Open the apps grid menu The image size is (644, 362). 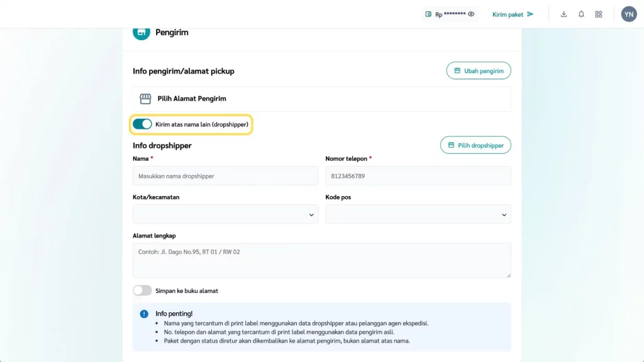coord(599,14)
